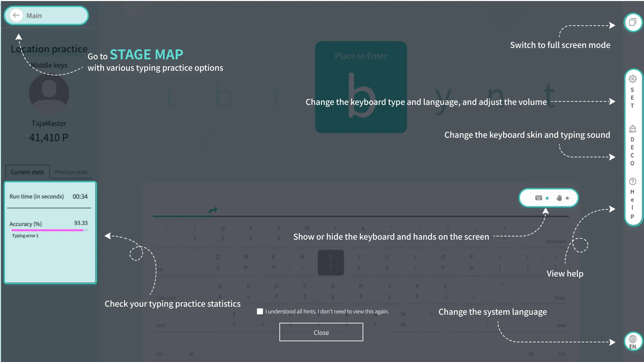This screenshot has width=644, height=362.
Task: Check 'I understood all hints' checkbox
Action: click(x=260, y=311)
